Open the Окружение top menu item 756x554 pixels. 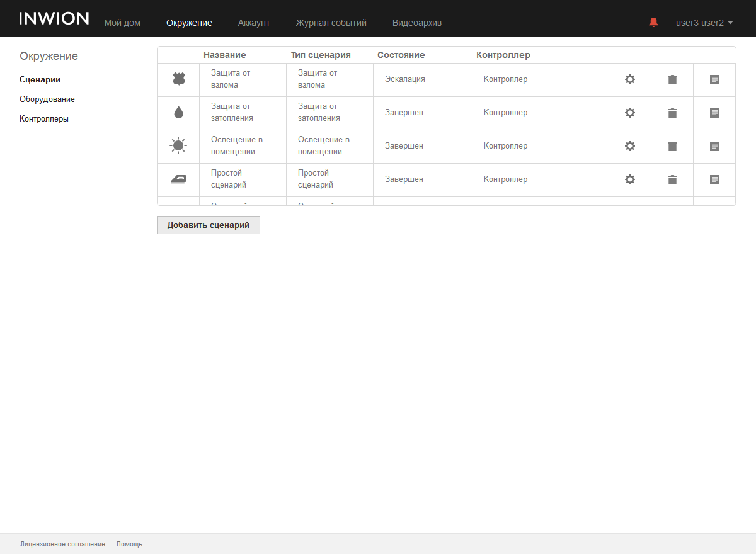(189, 23)
